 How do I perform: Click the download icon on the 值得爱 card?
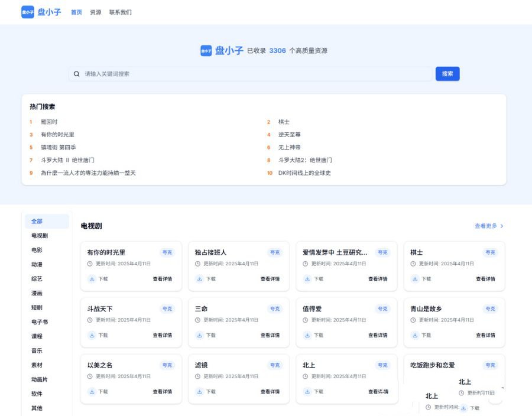coord(306,335)
